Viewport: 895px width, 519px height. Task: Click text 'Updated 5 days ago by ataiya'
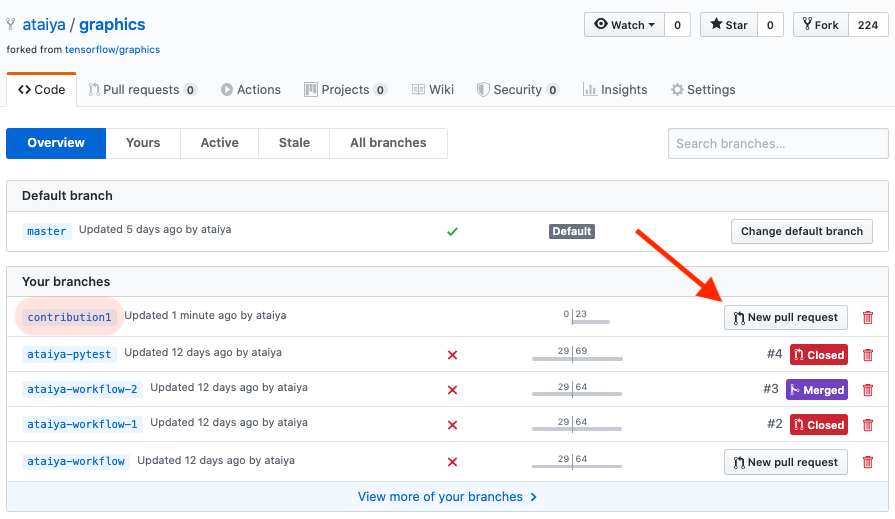[155, 230]
